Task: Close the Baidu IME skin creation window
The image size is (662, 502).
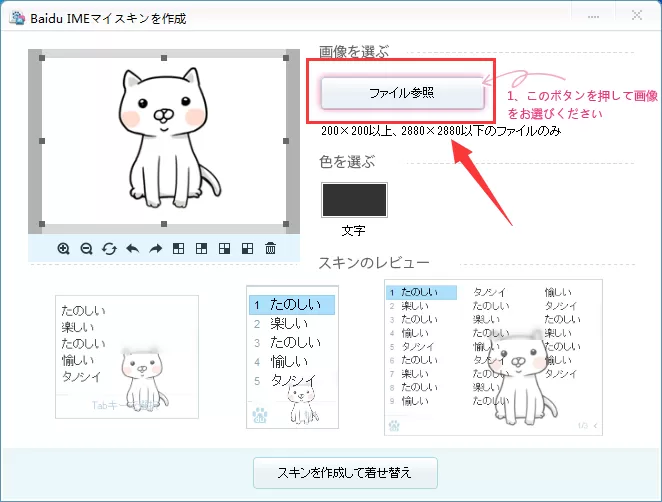Action: click(637, 16)
